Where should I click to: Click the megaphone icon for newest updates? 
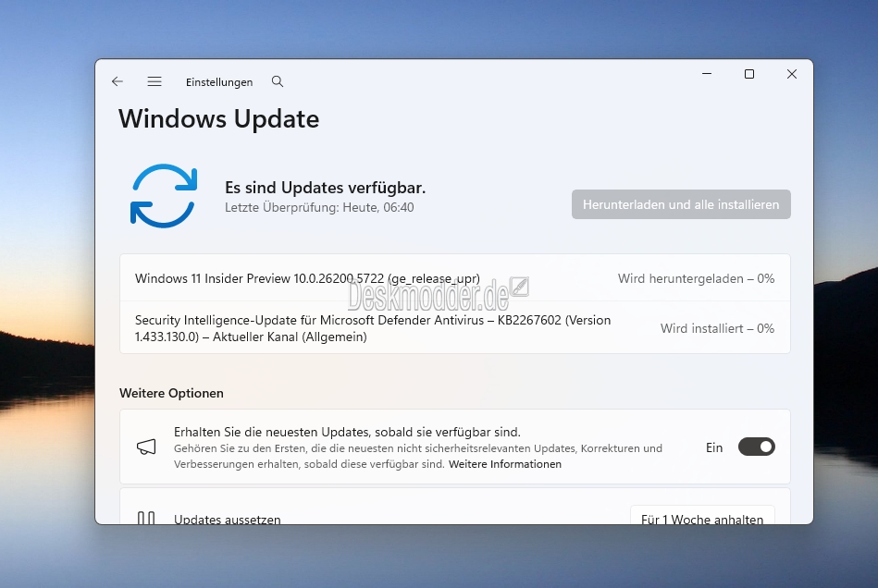click(146, 447)
